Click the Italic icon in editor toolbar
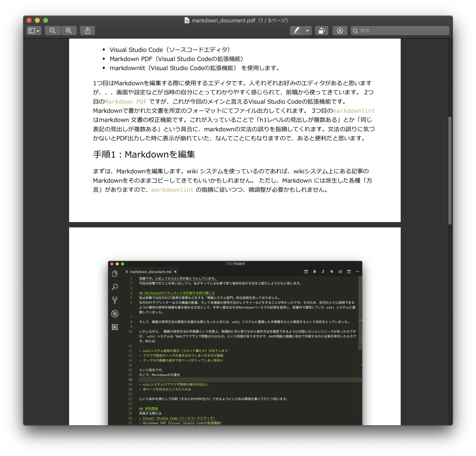 point(323,272)
